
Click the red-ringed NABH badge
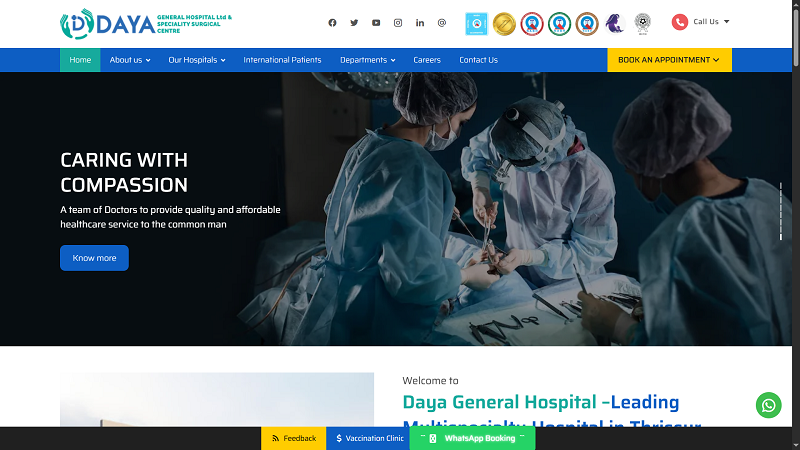(x=532, y=24)
